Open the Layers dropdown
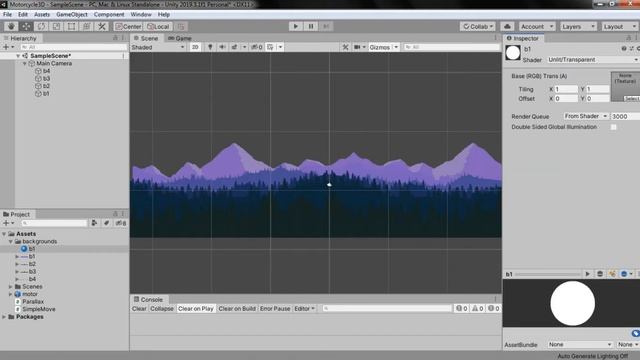This screenshot has height=360, width=640. 578,27
